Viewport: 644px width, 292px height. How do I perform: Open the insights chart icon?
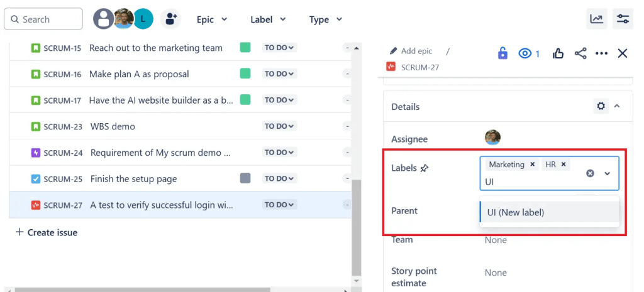click(x=596, y=19)
